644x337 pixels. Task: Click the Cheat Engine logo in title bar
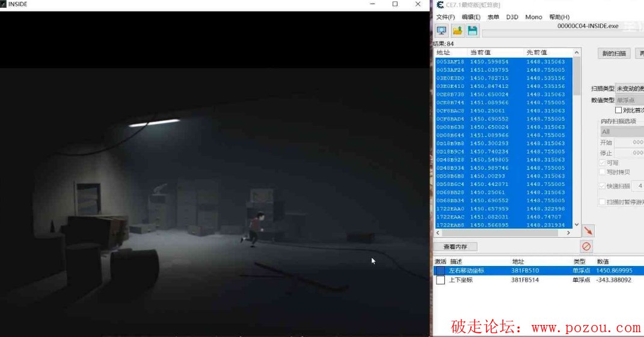tap(440, 5)
